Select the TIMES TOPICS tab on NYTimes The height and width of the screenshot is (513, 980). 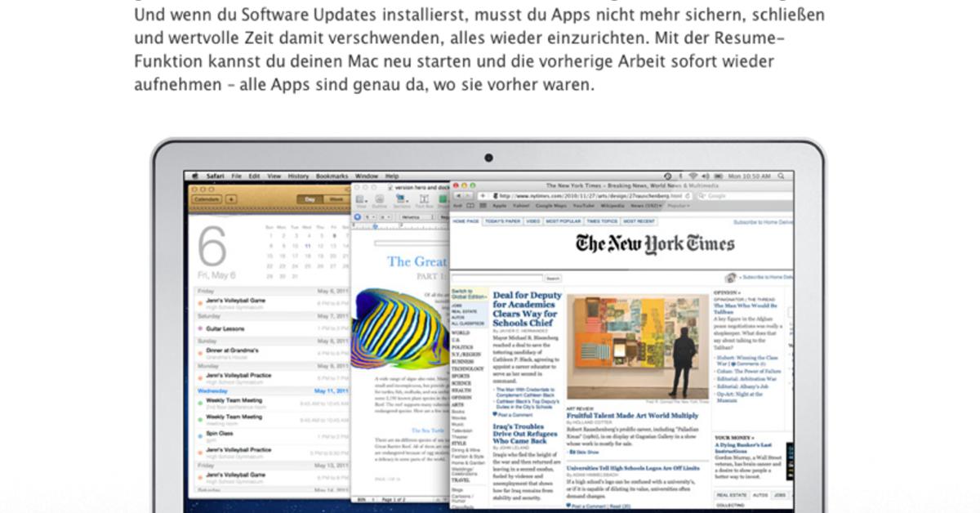coord(602,221)
